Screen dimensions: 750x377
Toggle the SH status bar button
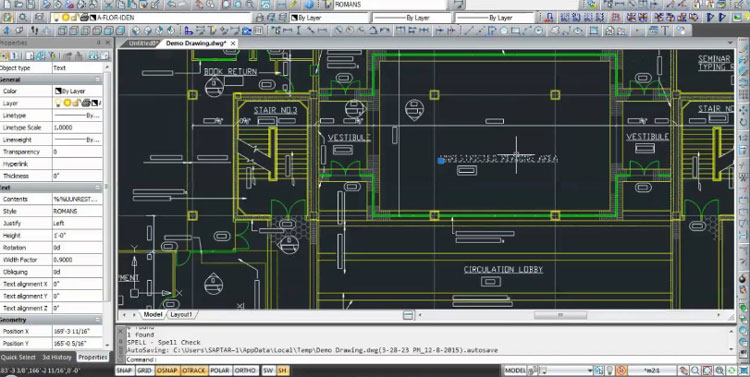pyautogui.click(x=282, y=370)
